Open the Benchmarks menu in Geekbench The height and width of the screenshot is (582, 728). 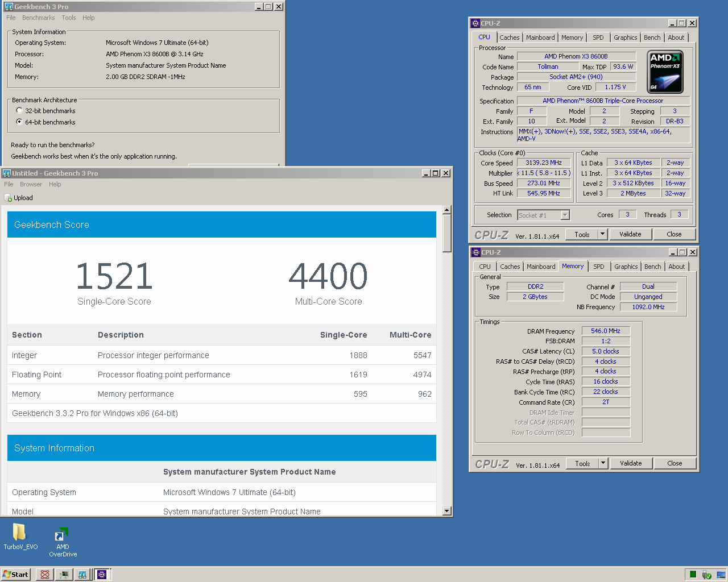point(39,18)
